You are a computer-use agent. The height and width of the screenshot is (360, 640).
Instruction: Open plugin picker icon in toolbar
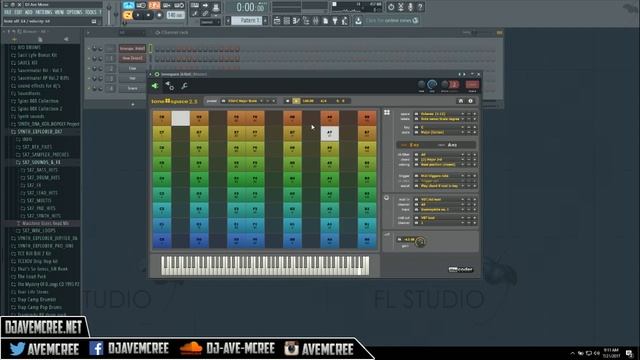coord(335,21)
